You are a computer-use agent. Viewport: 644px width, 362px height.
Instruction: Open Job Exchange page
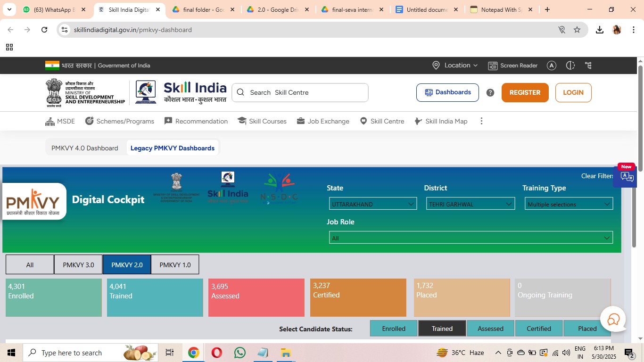coord(323,121)
